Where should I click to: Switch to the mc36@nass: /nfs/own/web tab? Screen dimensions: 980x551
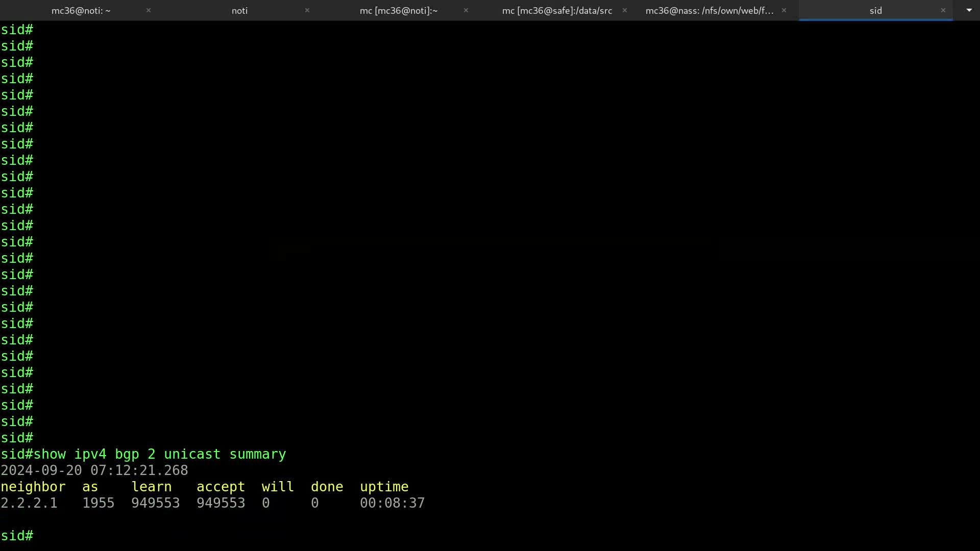point(709,10)
